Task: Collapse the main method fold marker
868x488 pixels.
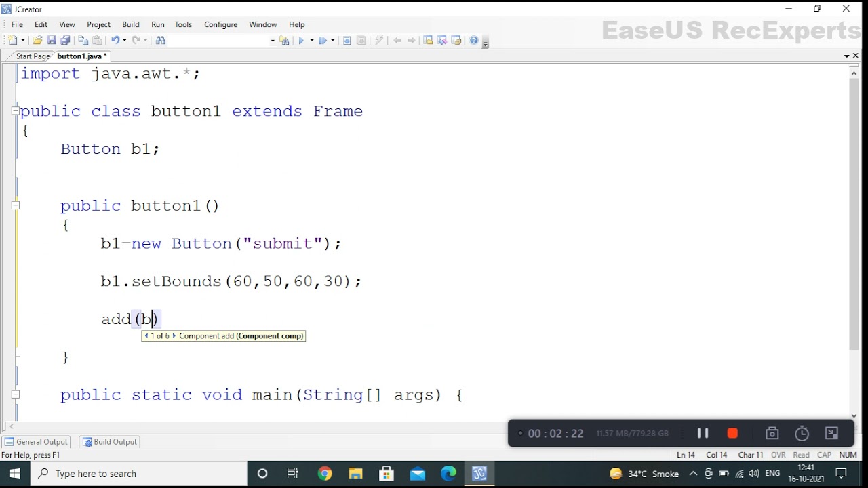Action: point(15,394)
